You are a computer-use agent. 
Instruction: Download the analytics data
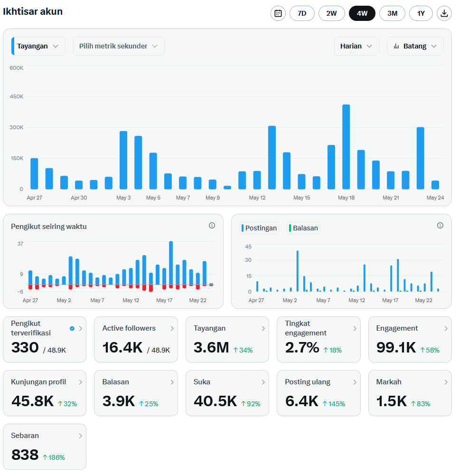444,13
